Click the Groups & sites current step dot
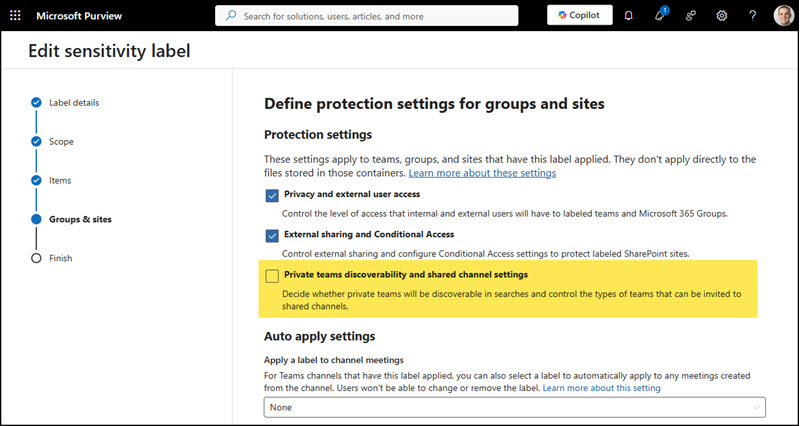 tap(36, 219)
